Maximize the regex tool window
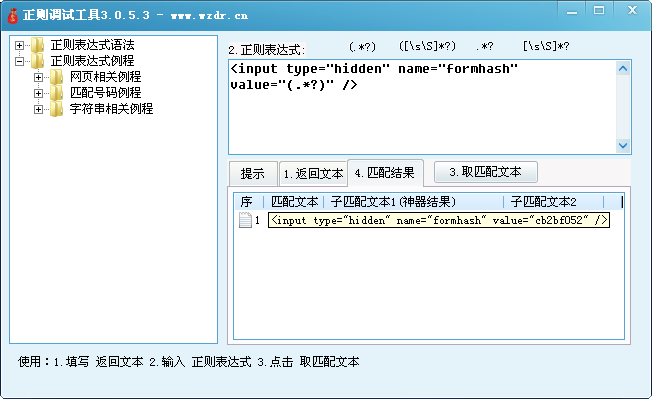The height and width of the screenshot is (399, 652). pyautogui.click(x=599, y=10)
